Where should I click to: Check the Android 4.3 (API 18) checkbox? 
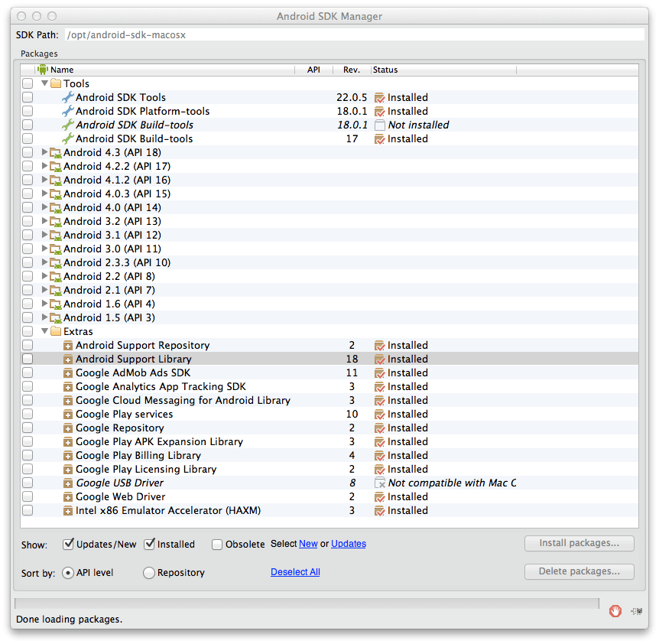pyautogui.click(x=28, y=153)
